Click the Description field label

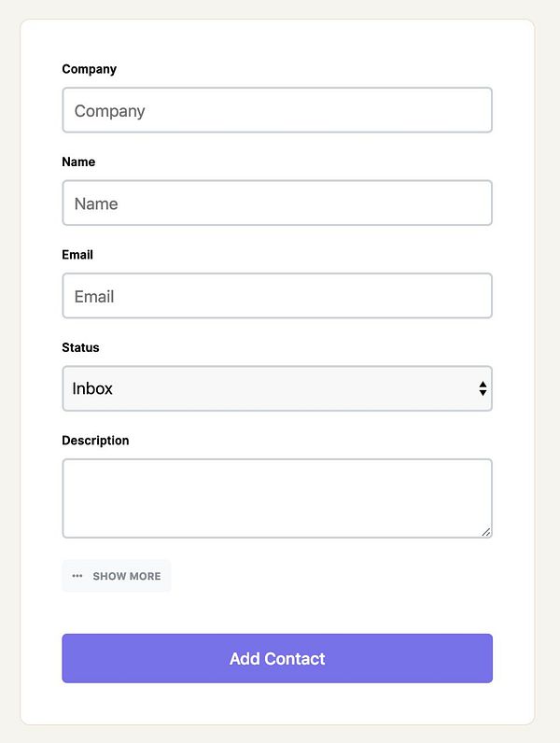click(x=95, y=441)
